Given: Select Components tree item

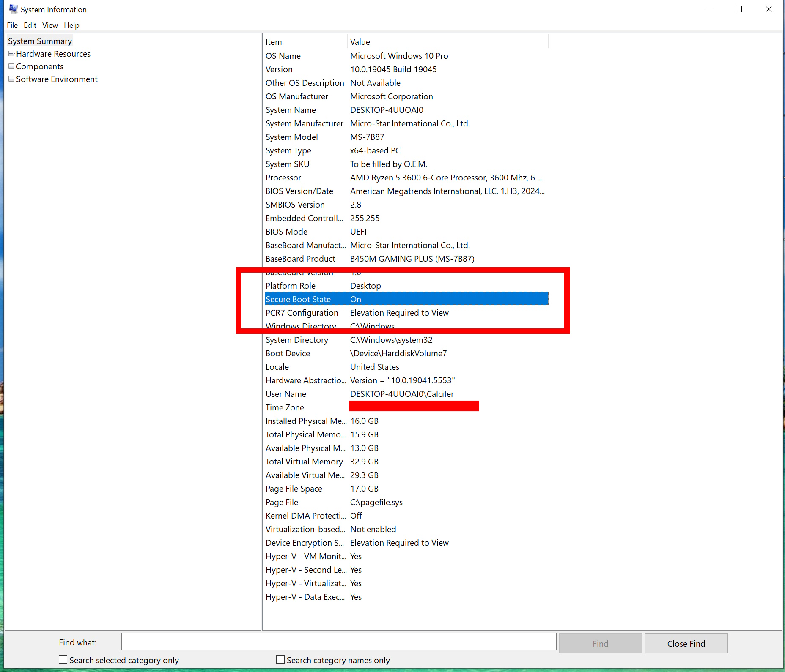Looking at the screenshot, I should click(x=40, y=66).
